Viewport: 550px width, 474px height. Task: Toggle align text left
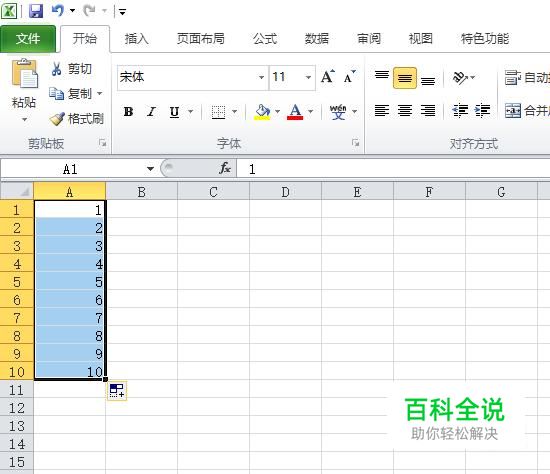click(382, 111)
